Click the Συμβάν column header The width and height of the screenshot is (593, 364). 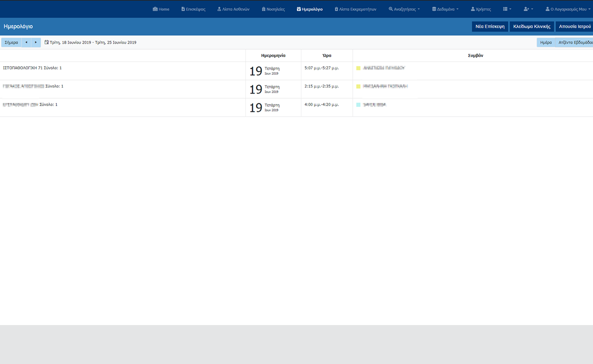[x=476, y=56]
